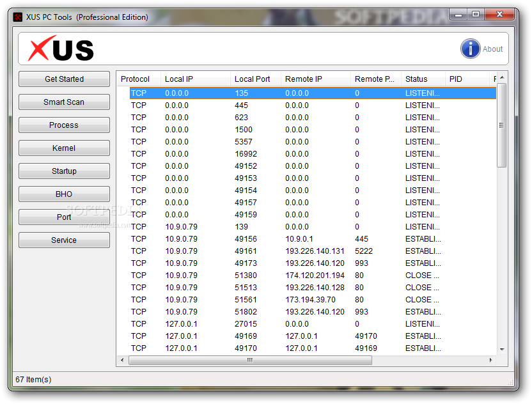Screen dimensions: 532x404
Task: Open the About info icon
Action: pyautogui.click(x=470, y=49)
